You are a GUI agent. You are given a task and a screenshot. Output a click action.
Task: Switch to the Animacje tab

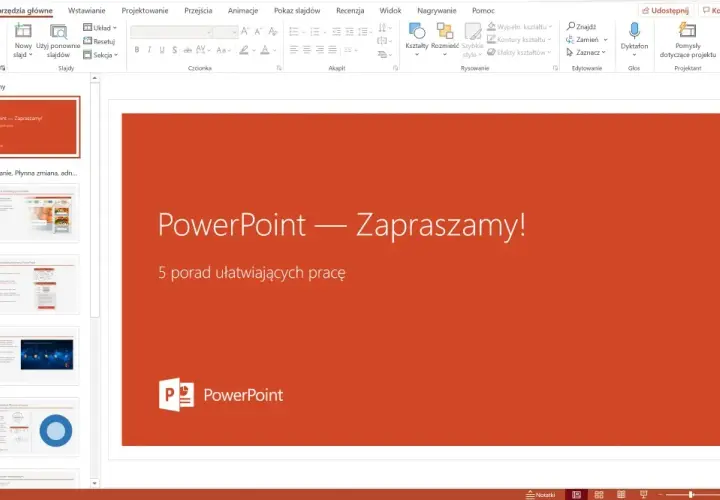point(243,10)
